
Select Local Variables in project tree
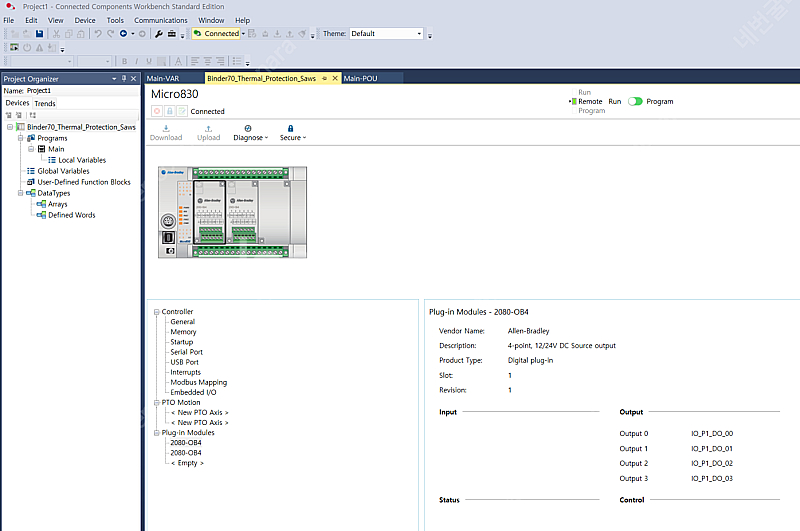[x=82, y=160]
